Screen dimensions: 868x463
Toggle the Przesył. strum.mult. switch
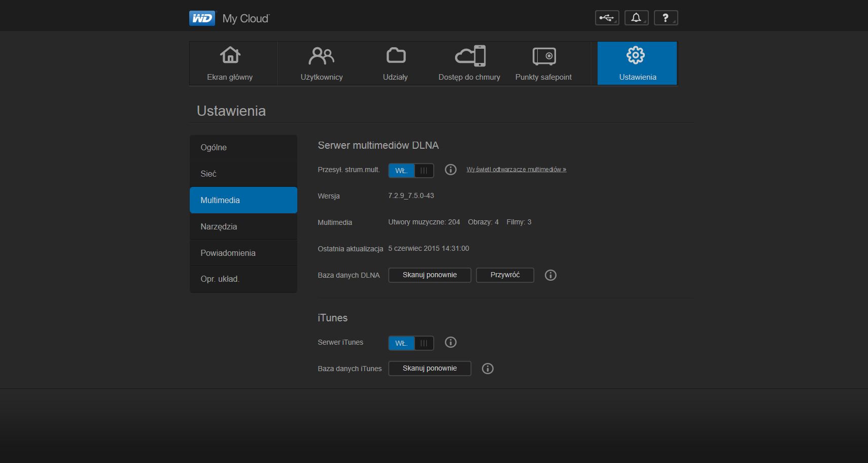coord(411,171)
